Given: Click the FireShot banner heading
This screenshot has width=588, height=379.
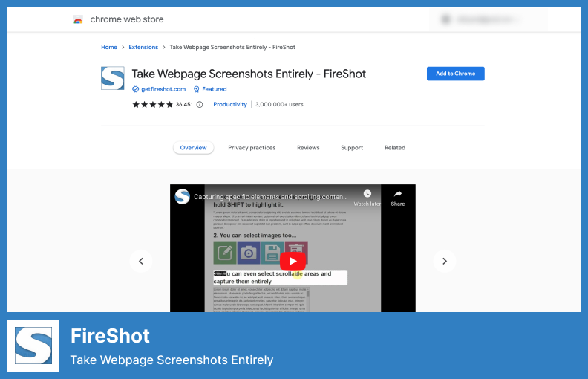Looking at the screenshot, I should (110, 336).
